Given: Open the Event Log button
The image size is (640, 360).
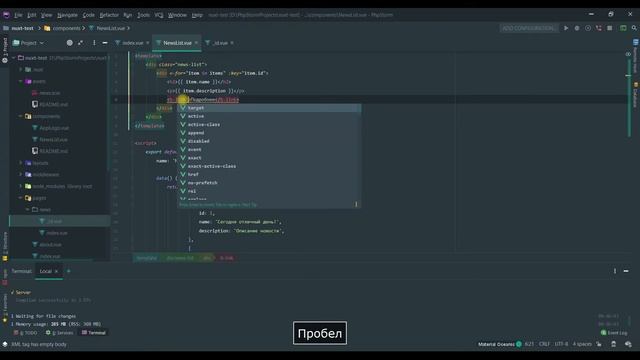Looking at the screenshot, I should pos(614,333).
